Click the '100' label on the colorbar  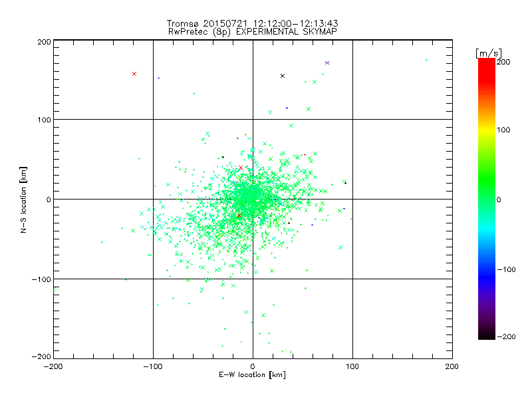[x=503, y=130]
